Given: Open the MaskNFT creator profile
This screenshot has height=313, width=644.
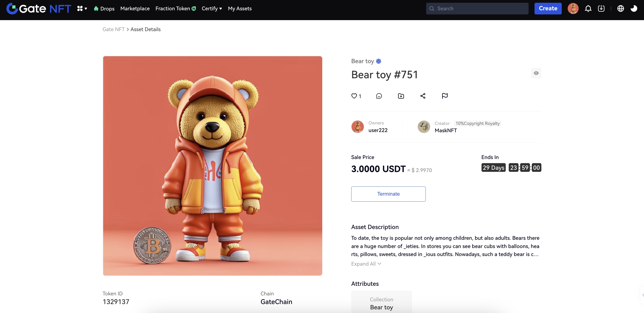Looking at the screenshot, I should coord(445,130).
